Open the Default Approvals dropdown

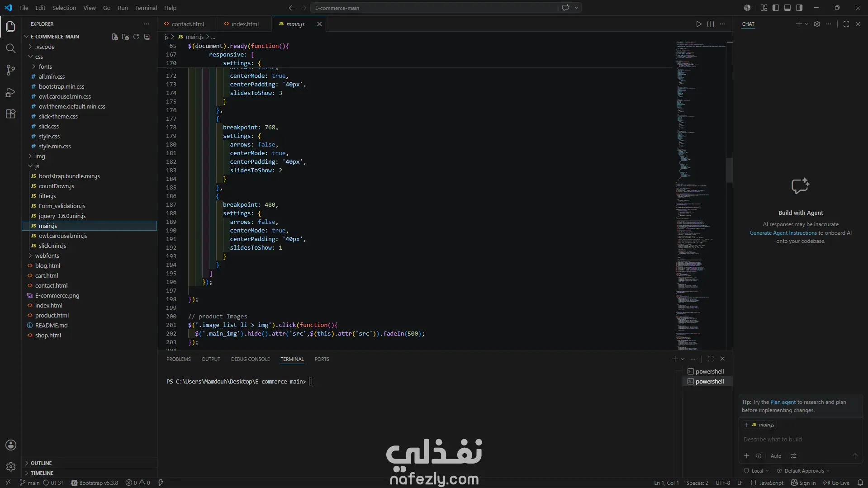click(803, 471)
